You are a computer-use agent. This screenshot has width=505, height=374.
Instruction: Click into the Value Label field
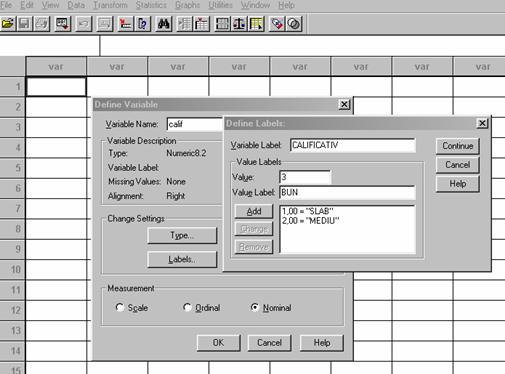[347, 193]
